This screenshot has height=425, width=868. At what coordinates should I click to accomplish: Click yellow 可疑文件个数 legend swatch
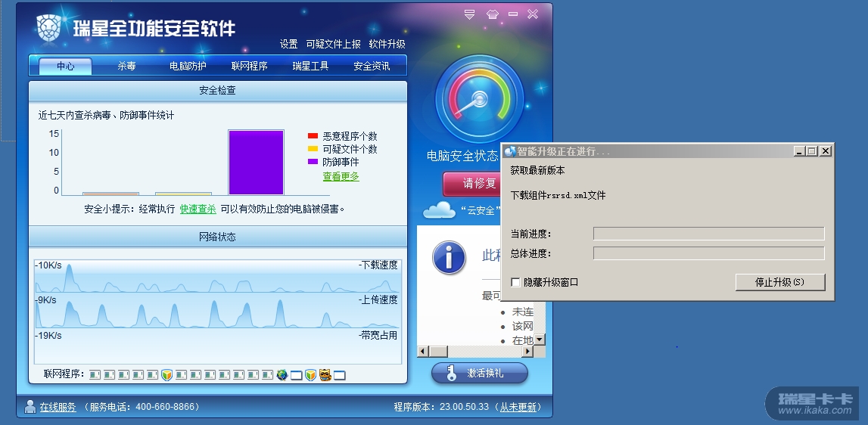click(313, 149)
